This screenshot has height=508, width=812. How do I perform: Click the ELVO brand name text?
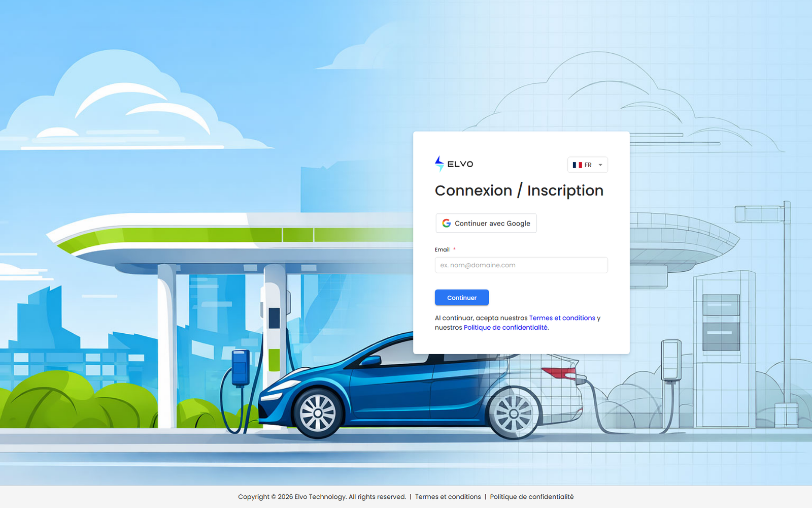pyautogui.click(x=460, y=164)
